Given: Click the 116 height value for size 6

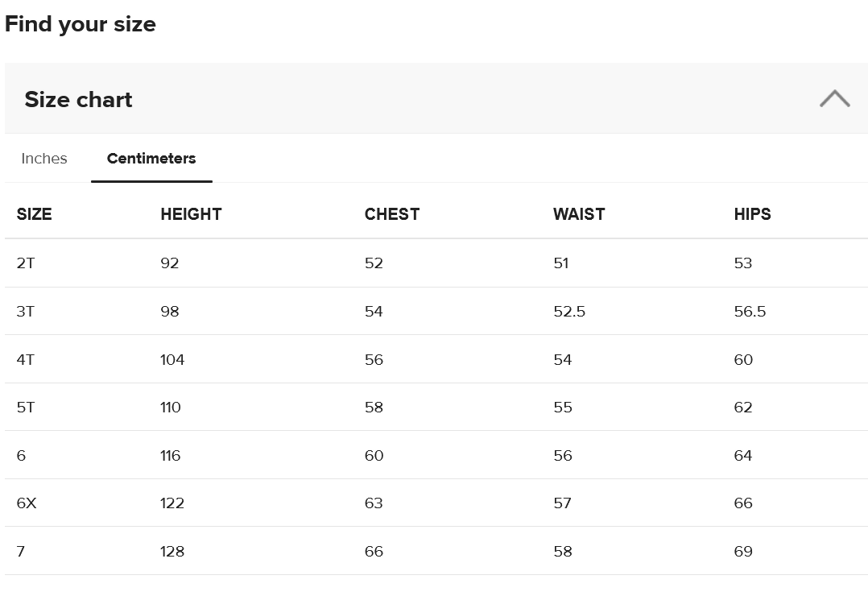Looking at the screenshot, I should coord(171,456).
